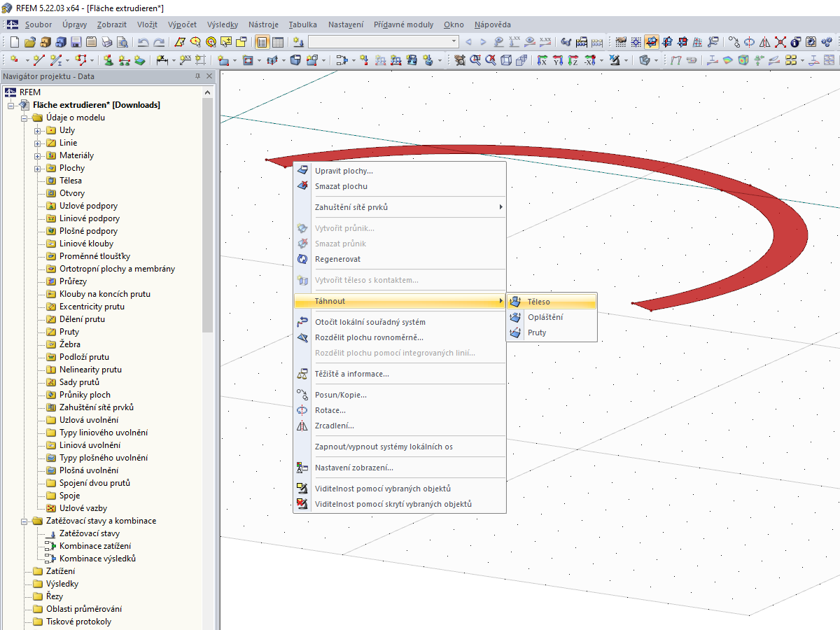Choose Nastavení zobrazení... in context menu
The width and height of the screenshot is (840, 630).
point(399,468)
